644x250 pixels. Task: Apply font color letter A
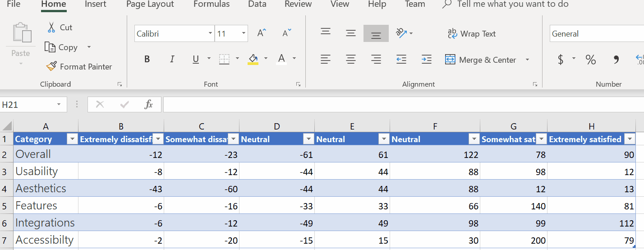click(x=281, y=59)
